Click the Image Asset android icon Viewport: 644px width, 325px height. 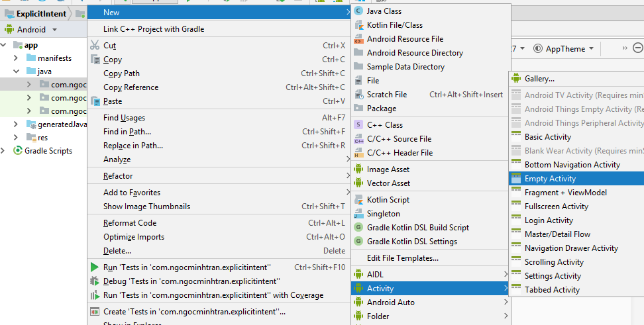pyautogui.click(x=358, y=169)
